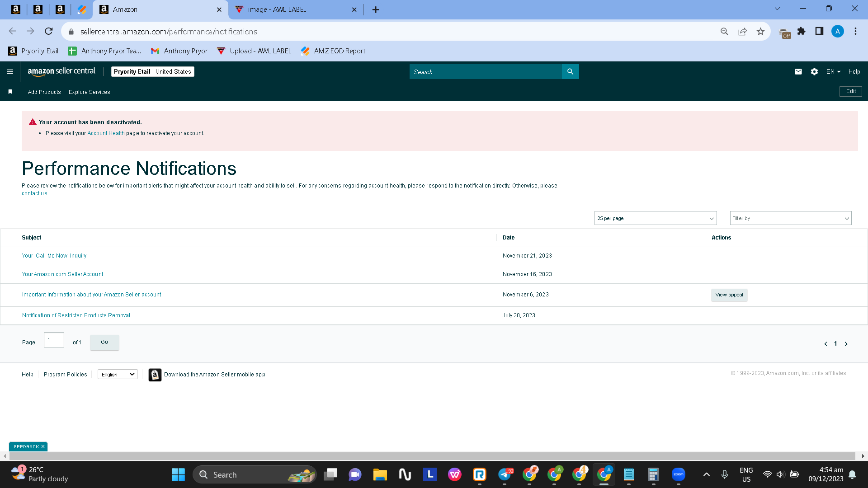Click the Seller Central search field
The height and width of the screenshot is (488, 868).
[x=486, y=72]
